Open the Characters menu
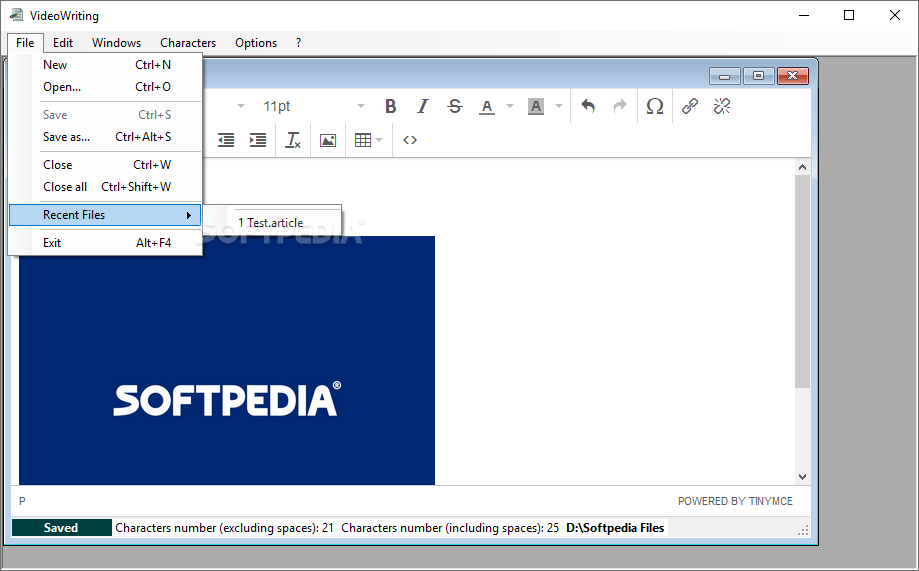Screen dimensions: 919x571 pos(188,43)
